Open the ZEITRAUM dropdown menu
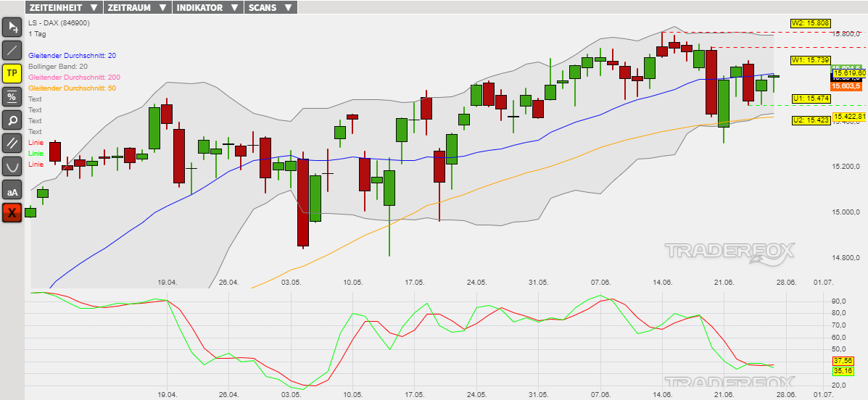This screenshot has width=868, height=400. [137, 8]
